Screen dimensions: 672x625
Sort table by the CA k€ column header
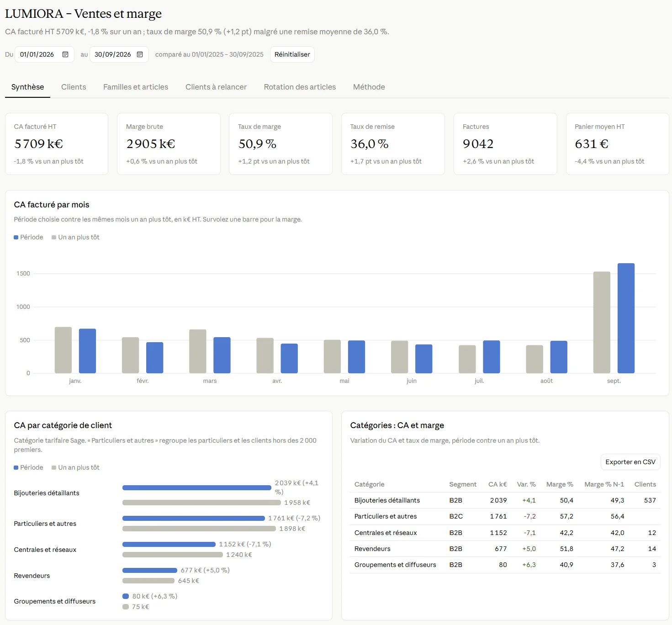(497, 484)
